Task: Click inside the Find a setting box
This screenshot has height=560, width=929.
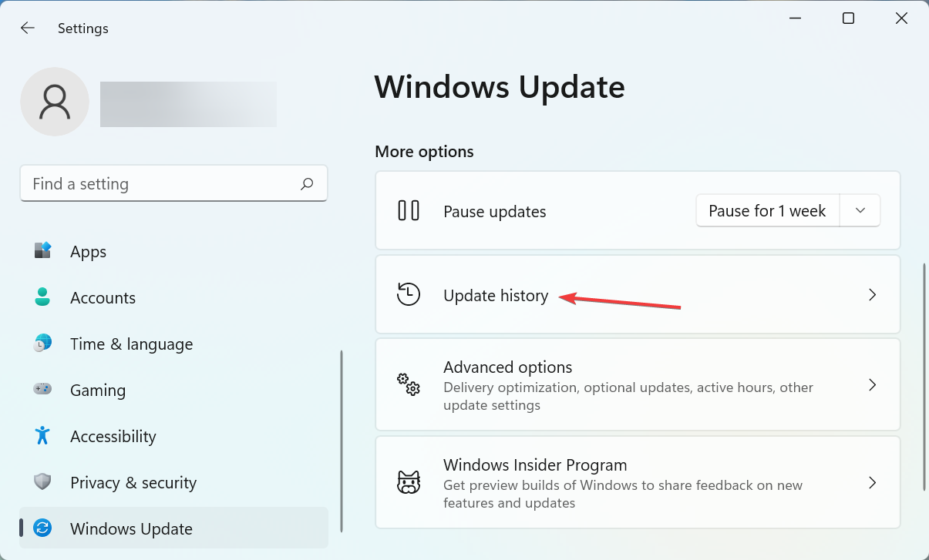Action: coord(154,183)
